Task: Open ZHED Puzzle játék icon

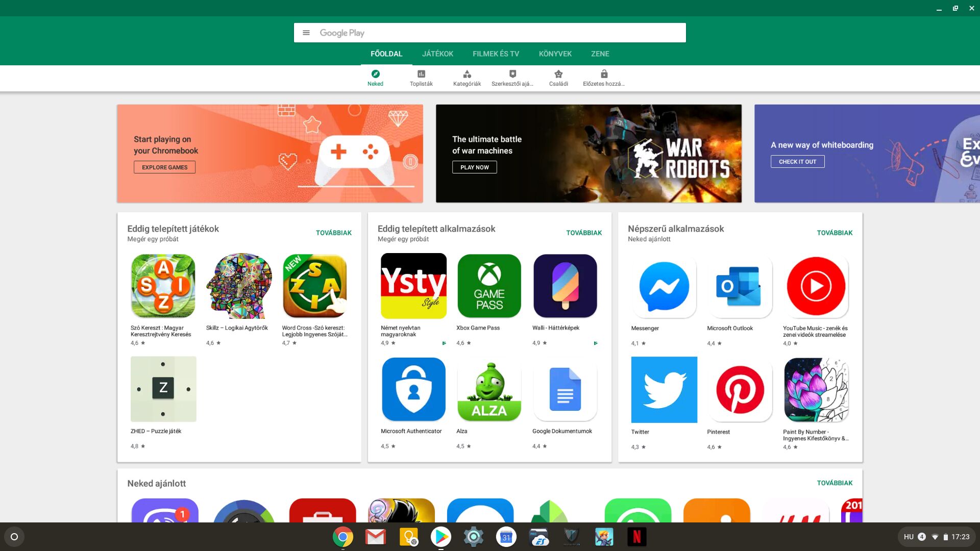Action: [163, 389]
